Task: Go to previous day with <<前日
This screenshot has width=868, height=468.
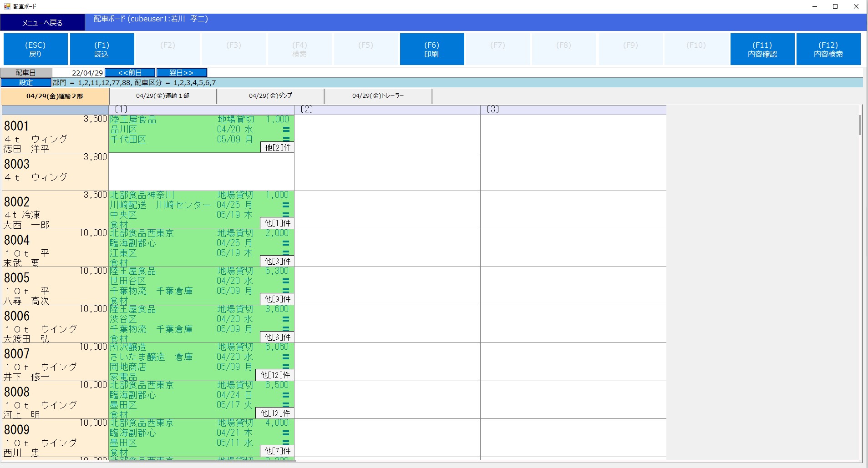Action: pyautogui.click(x=130, y=73)
